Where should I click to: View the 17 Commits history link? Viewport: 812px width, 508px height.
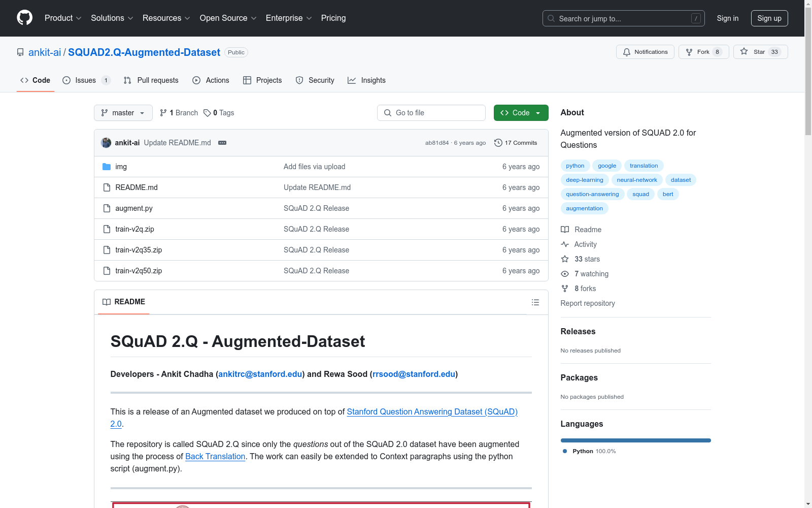coord(516,143)
